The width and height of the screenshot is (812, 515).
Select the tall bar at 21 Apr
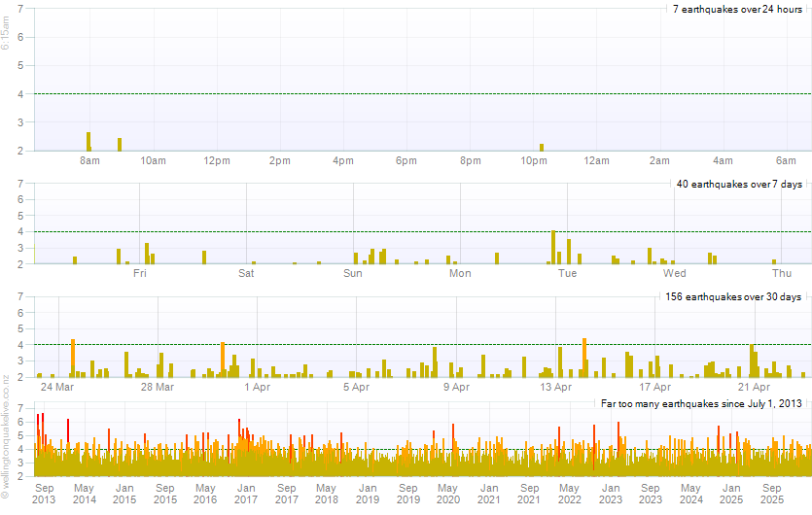[752, 360]
